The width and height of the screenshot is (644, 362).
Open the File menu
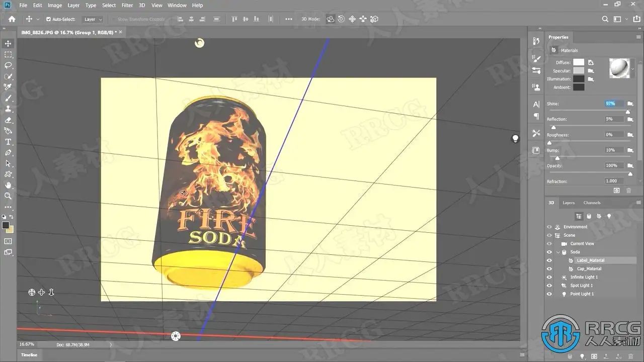click(x=23, y=5)
